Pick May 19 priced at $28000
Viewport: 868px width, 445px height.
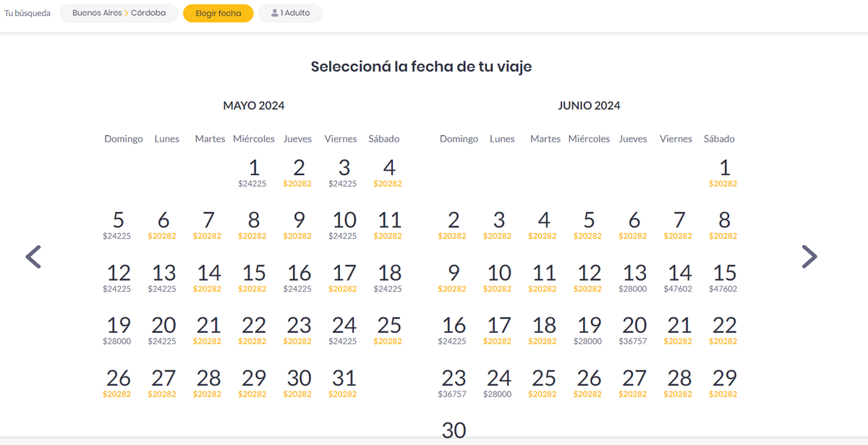(118, 330)
